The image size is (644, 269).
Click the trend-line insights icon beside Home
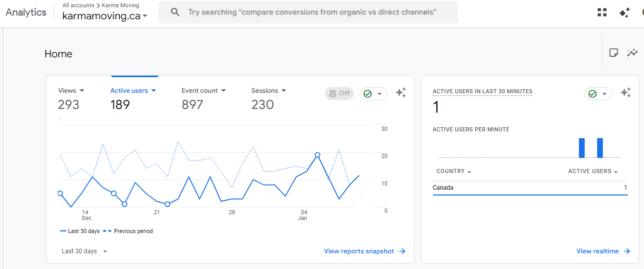632,53
